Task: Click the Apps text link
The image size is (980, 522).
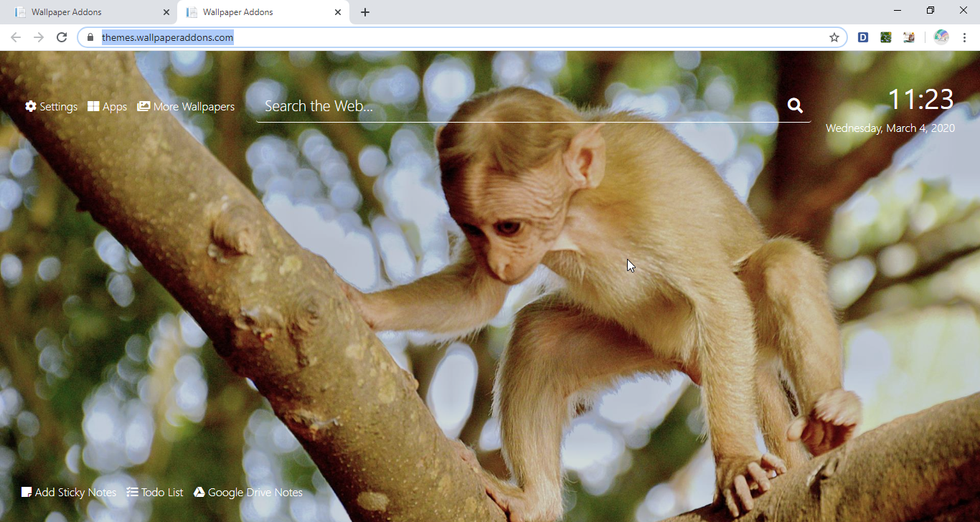Action: 115,107
